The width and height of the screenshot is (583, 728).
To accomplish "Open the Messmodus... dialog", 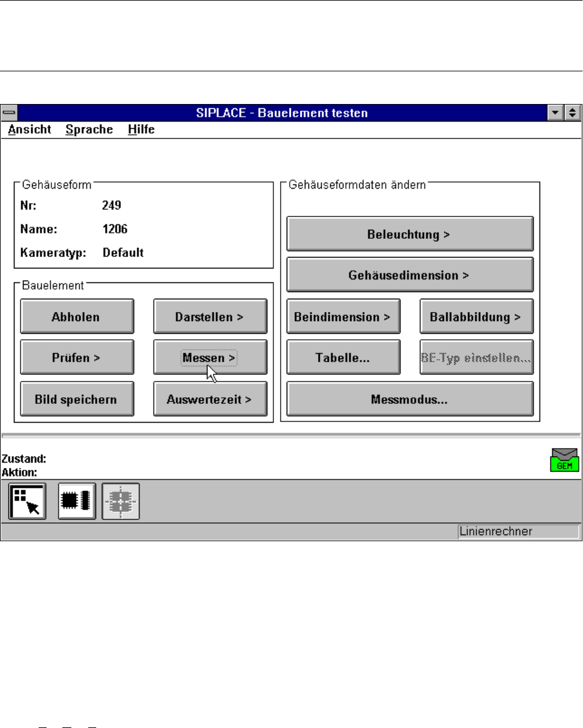I will 409,399.
